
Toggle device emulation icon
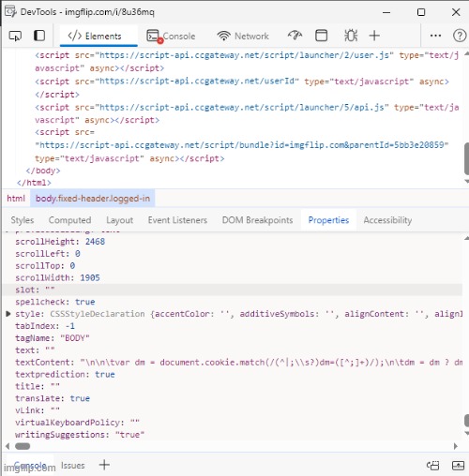click(x=39, y=36)
